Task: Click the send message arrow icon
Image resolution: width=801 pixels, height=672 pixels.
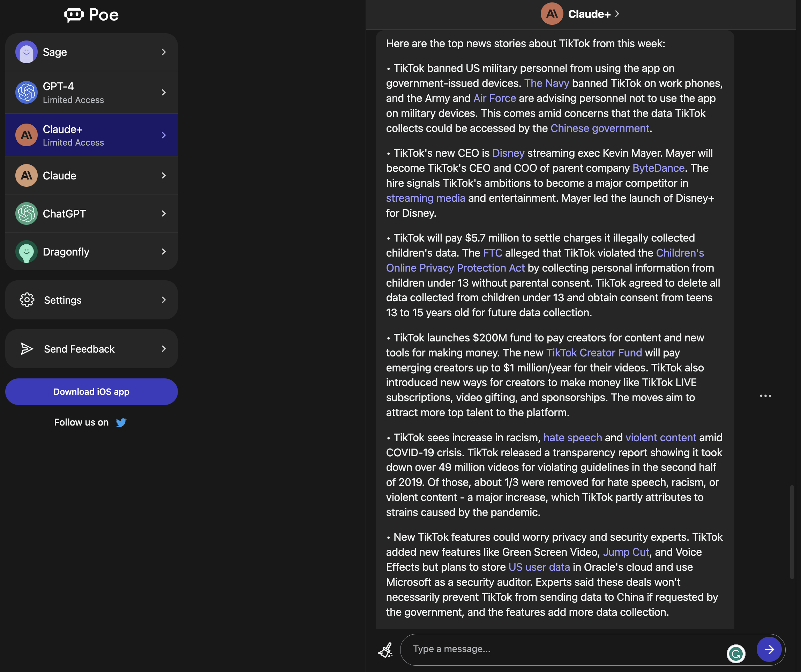Action: point(770,648)
